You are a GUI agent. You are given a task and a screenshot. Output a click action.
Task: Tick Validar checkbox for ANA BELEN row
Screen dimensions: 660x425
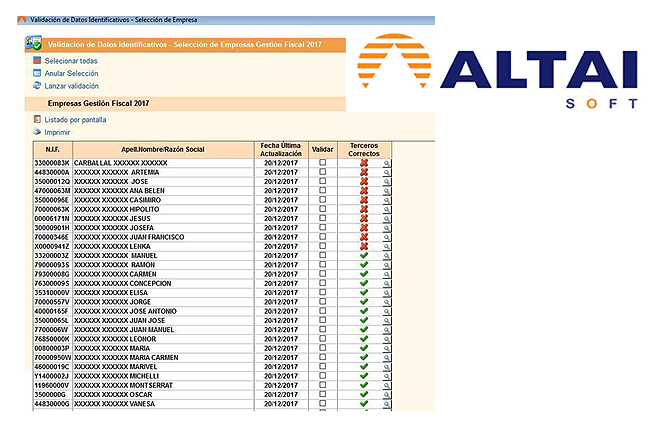(x=322, y=190)
